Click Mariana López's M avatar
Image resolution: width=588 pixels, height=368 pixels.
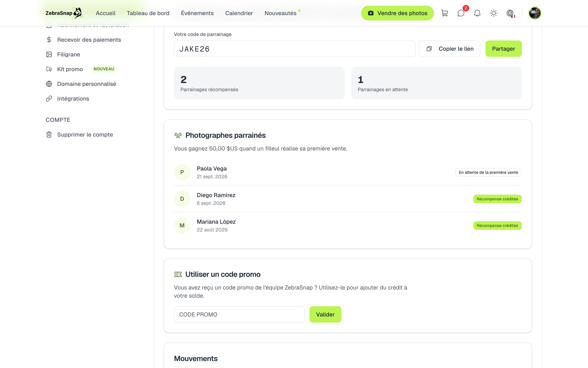coord(182,225)
